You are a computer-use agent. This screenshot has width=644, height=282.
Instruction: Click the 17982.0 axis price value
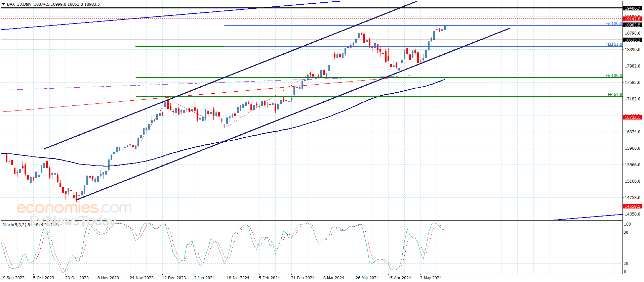click(x=632, y=66)
